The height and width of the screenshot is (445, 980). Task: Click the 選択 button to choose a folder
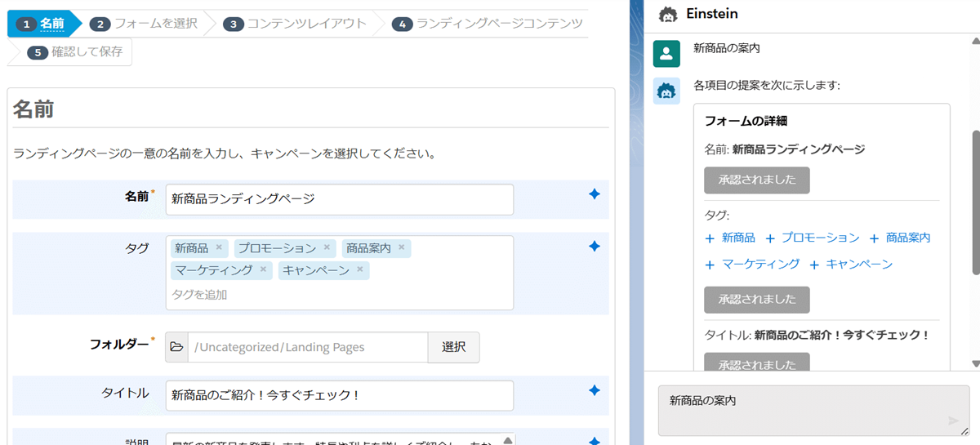tap(453, 347)
